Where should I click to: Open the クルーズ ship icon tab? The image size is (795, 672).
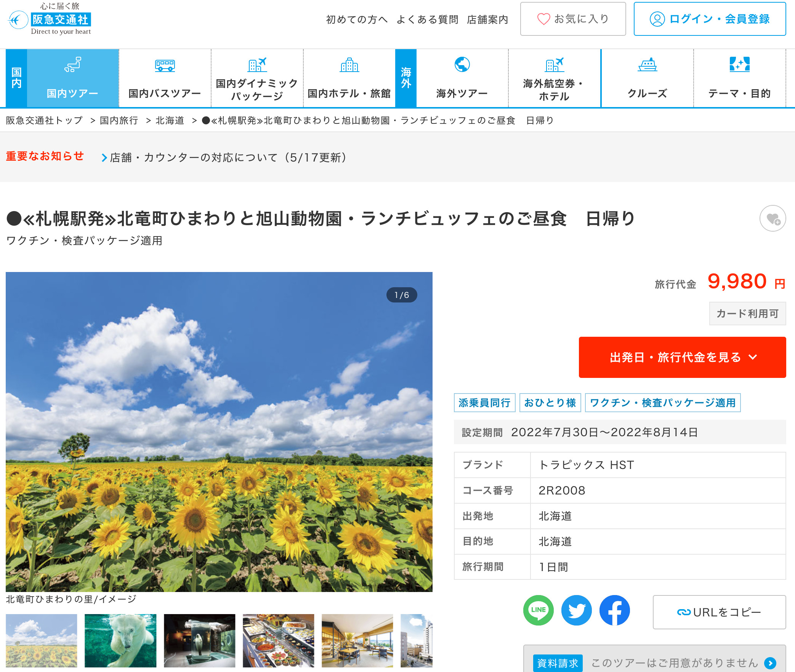647,78
